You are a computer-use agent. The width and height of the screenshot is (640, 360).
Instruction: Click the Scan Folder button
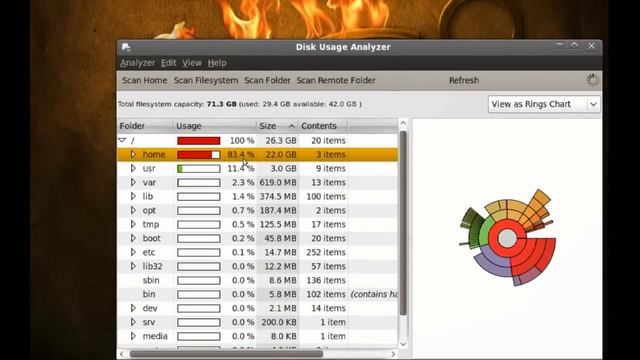pos(267,80)
